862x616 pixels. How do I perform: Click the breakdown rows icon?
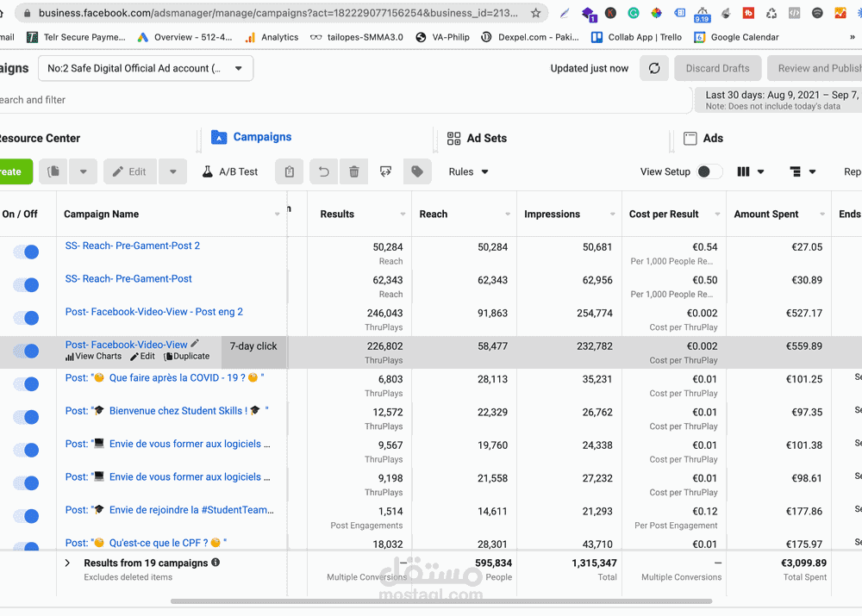[x=795, y=171]
